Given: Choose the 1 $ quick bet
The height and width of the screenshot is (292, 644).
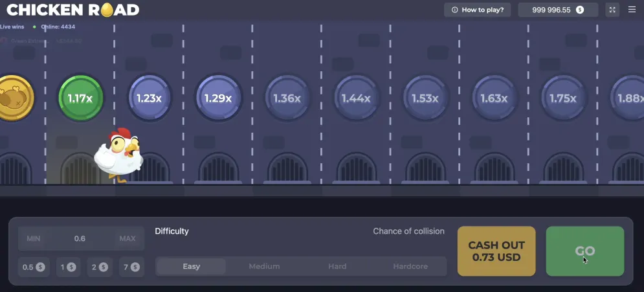Looking at the screenshot, I should [x=68, y=267].
